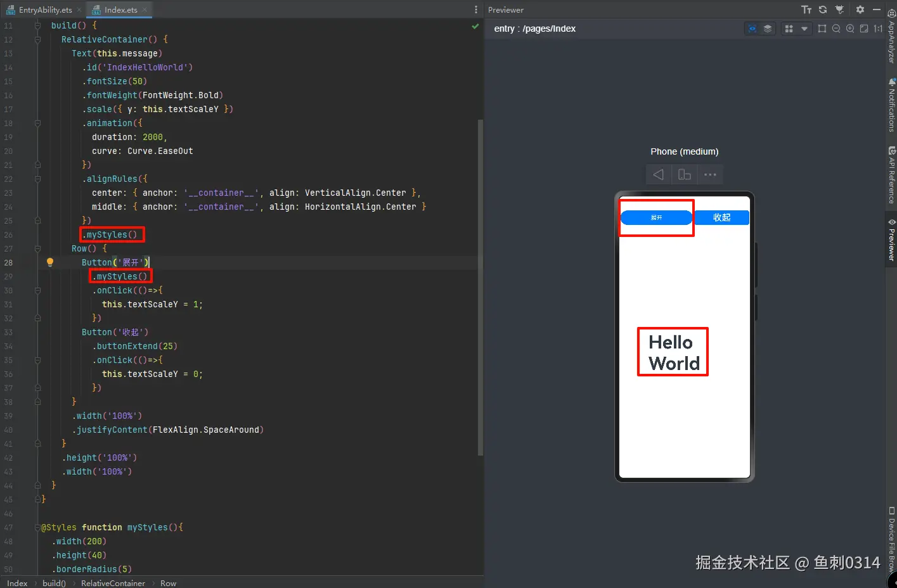This screenshot has width=897, height=588.
Task: Open the three-dot more options above the phone
Action: (x=710, y=174)
